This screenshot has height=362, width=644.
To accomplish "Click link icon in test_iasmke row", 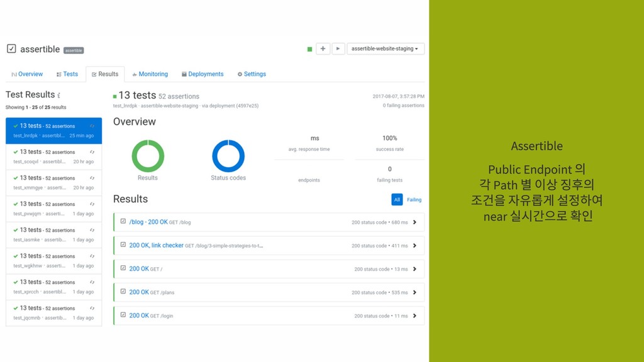I will point(92,230).
